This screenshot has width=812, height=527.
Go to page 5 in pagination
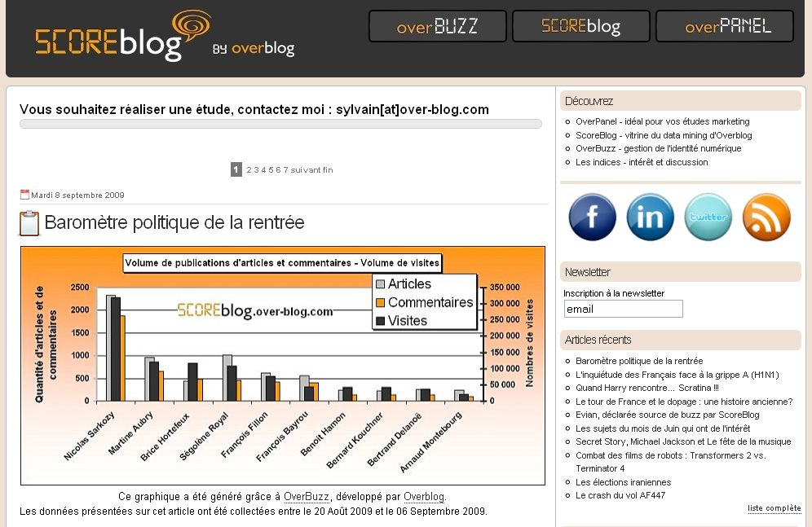click(271, 169)
